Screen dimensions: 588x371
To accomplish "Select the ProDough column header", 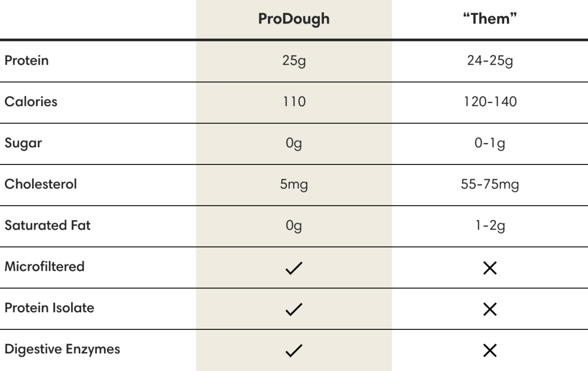I will tap(294, 19).
